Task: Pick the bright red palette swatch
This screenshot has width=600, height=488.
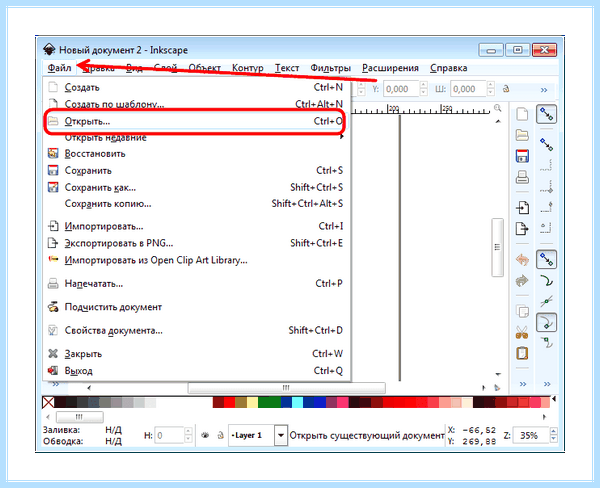Action: [x=229, y=402]
